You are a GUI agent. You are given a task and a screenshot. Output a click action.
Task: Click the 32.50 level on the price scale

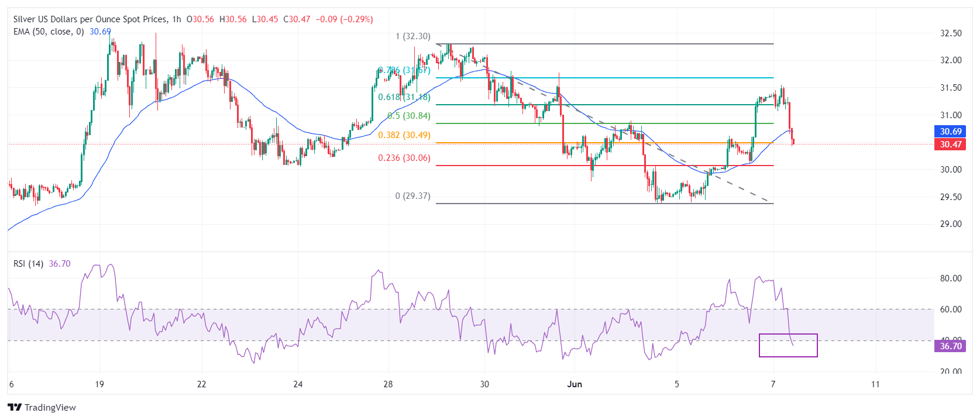coord(951,33)
